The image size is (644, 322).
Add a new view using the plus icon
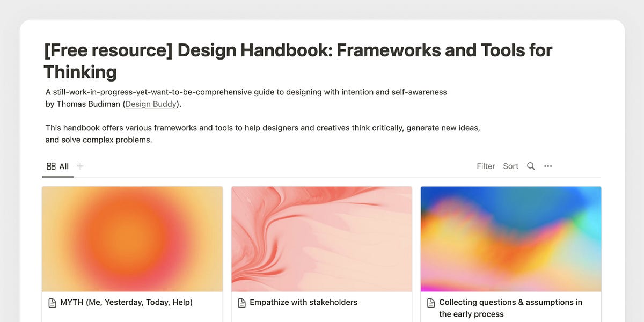[80, 166]
